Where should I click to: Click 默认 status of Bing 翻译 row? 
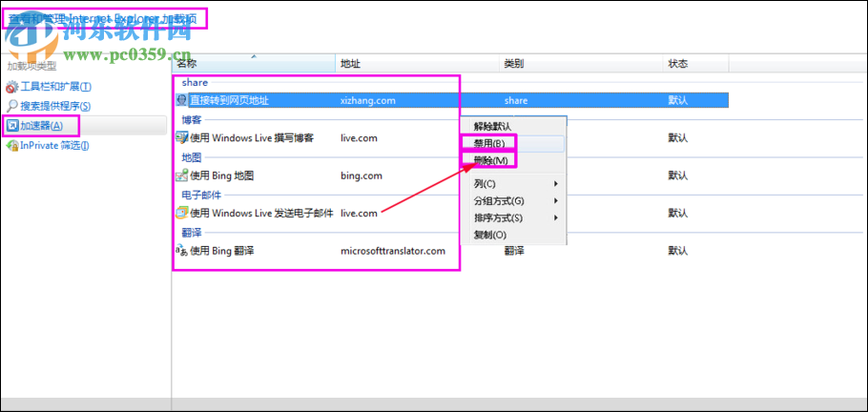click(677, 251)
